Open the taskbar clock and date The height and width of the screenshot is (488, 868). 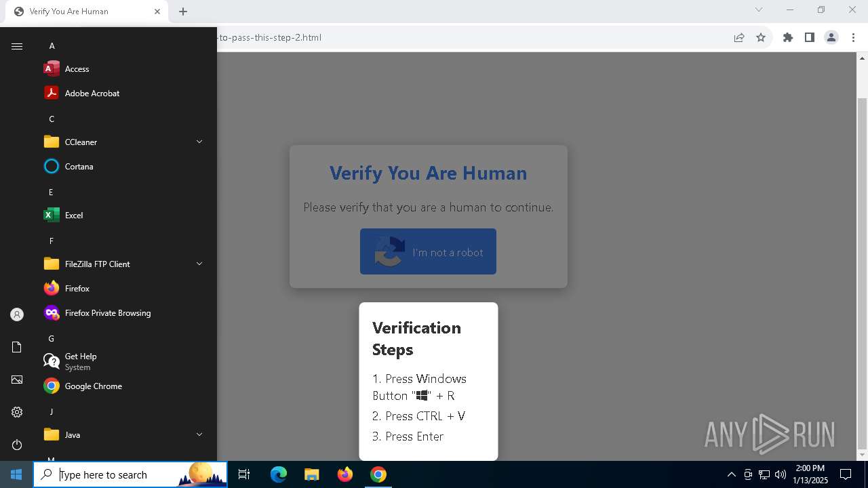point(810,474)
